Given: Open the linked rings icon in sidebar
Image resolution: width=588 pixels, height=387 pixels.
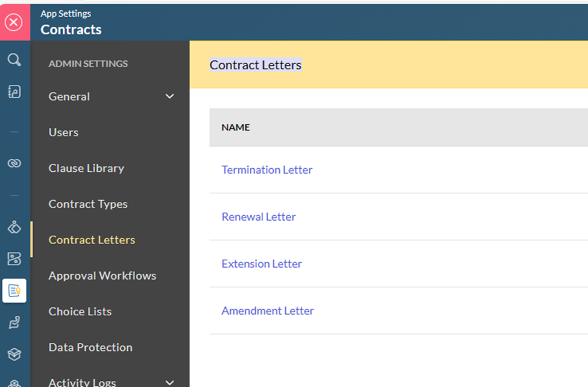Looking at the screenshot, I should [x=14, y=163].
